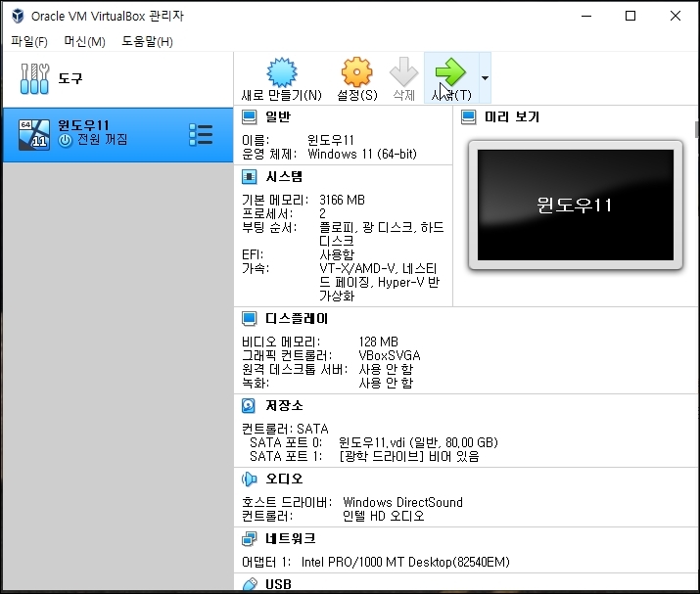The image size is (700, 594).
Task: Click the grayed-out Delete (삭제) arrow icon
Action: pyautogui.click(x=403, y=71)
